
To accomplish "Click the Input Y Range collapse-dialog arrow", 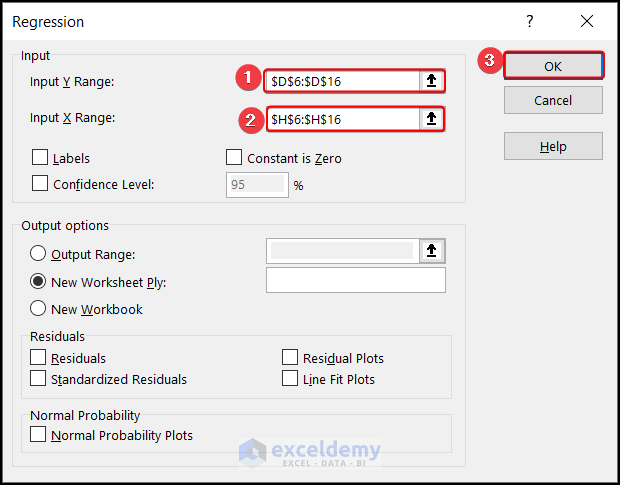I will [x=431, y=81].
